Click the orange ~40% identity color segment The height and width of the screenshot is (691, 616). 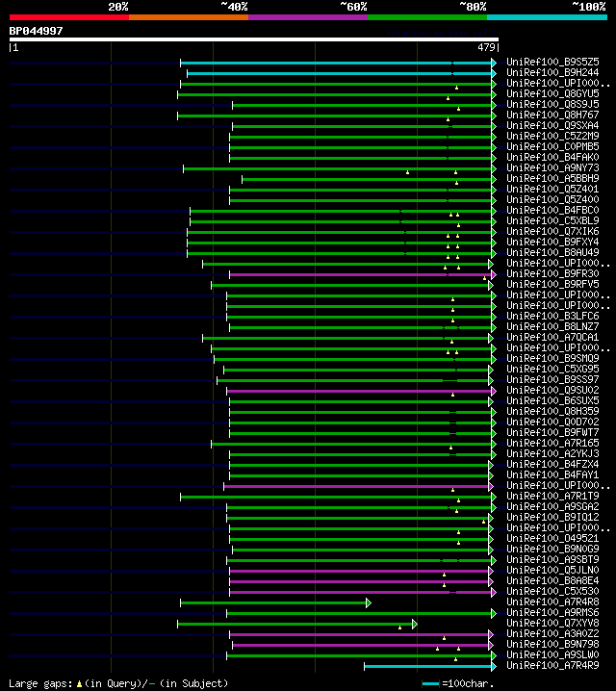point(189,17)
